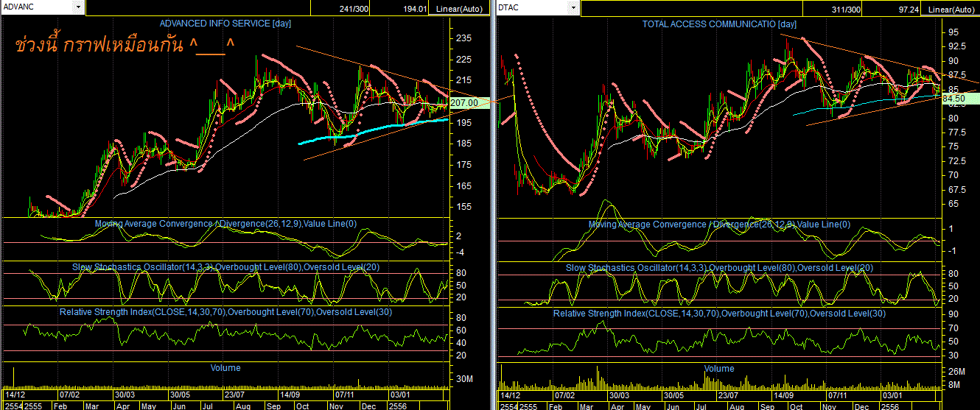
Task: Click the 207.00 current price label
Action: pyautogui.click(x=469, y=102)
